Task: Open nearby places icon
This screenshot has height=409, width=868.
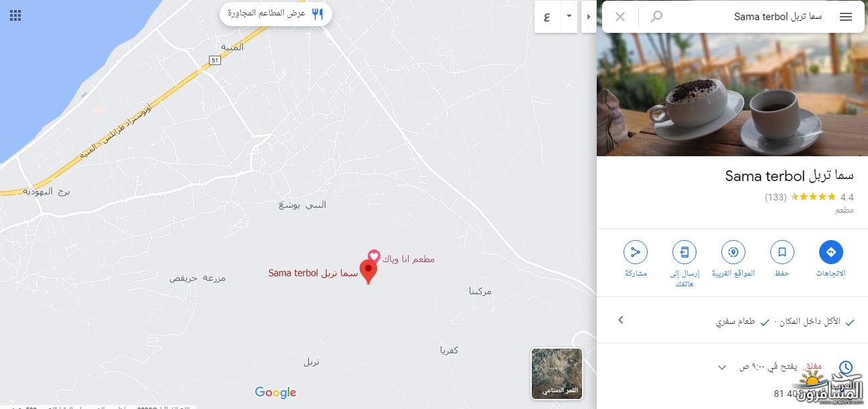Action: 733,252
